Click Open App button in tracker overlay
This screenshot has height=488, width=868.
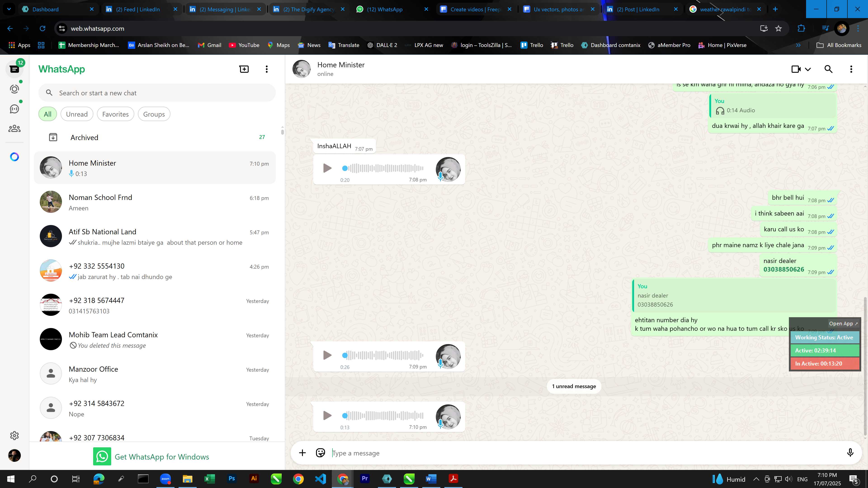[843, 324]
